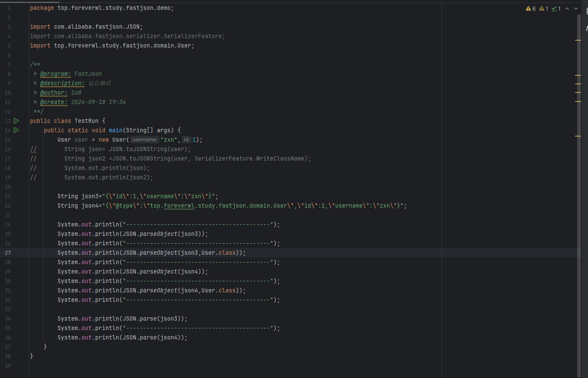Click line number 13 in gutter
The width and height of the screenshot is (588, 378).
pyautogui.click(x=8, y=121)
